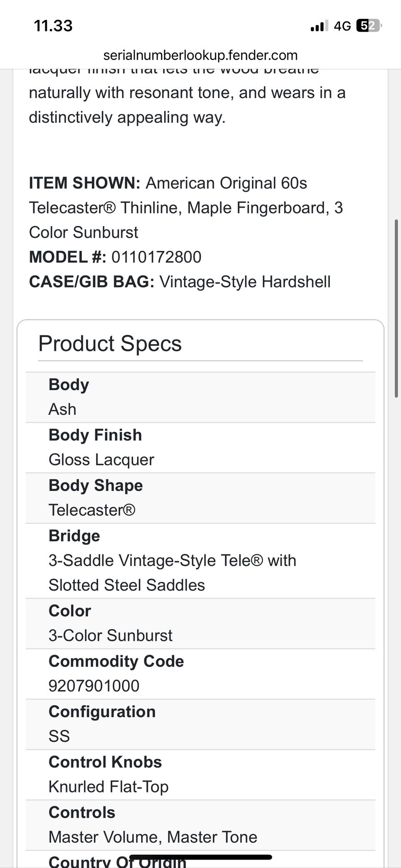401x868 pixels.
Task: Tap the Body Finish Gloss Lacquer row
Action: 200,448
